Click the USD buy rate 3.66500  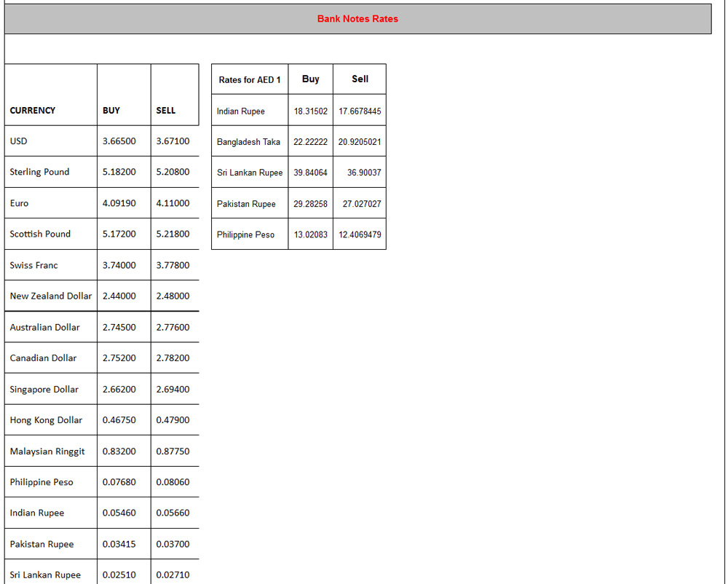pyautogui.click(x=119, y=141)
